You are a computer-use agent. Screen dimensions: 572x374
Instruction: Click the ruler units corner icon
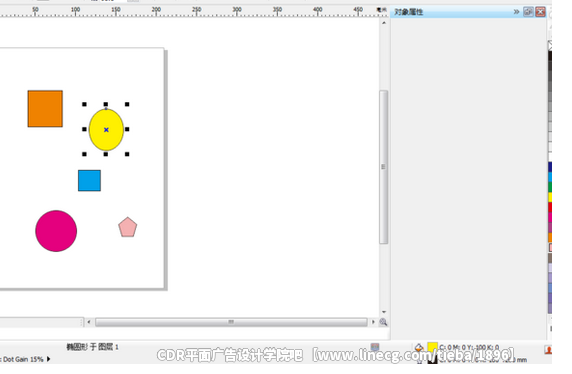coord(382,10)
